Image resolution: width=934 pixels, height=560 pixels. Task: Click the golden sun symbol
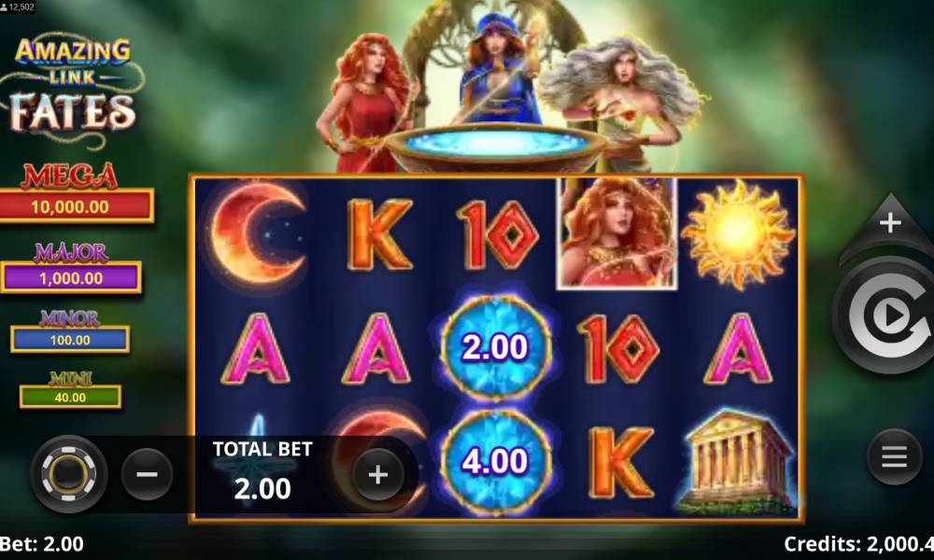tap(738, 234)
